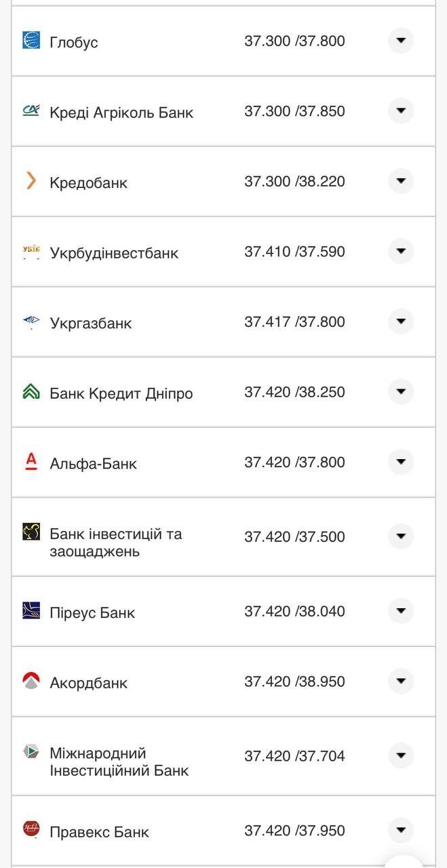Expand the rates row for Глобус
This screenshot has width=447, height=868.
[x=401, y=40]
